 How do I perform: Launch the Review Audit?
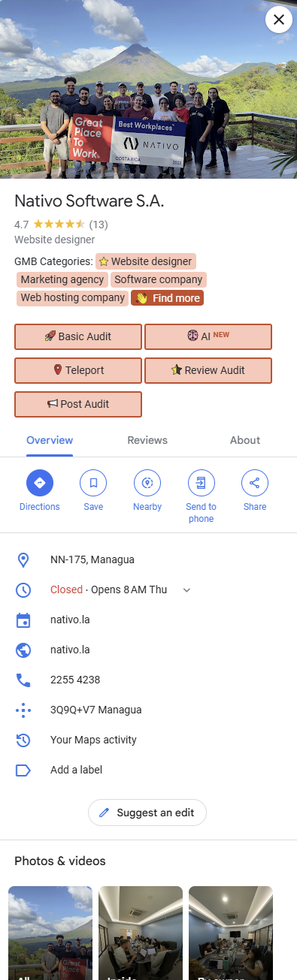[208, 370]
